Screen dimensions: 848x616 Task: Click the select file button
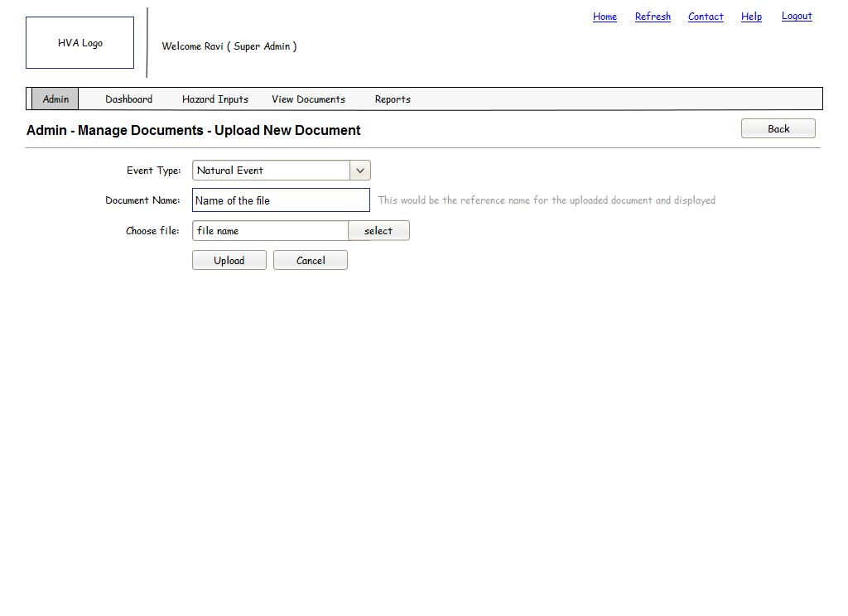pyautogui.click(x=378, y=231)
